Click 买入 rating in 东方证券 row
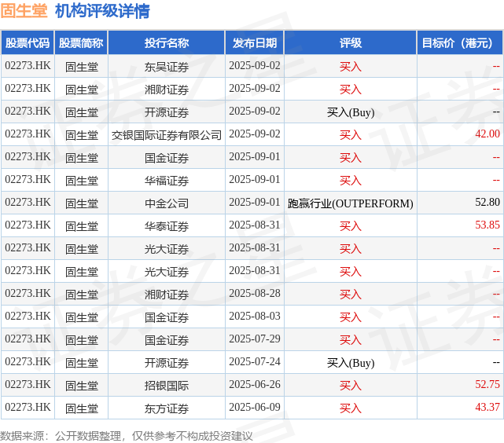Viewport: 504px width, 443px height. click(x=351, y=408)
